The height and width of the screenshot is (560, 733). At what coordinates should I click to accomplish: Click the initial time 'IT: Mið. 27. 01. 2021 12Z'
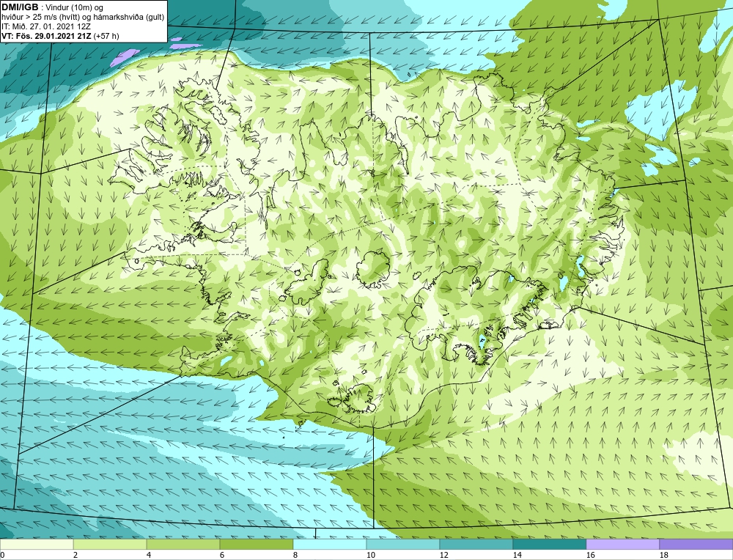coord(45,26)
